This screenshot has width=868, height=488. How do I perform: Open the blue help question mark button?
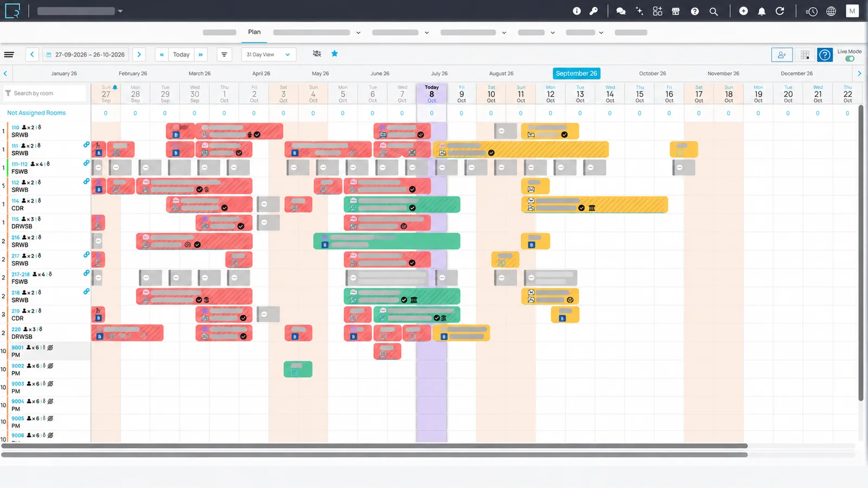(x=825, y=55)
